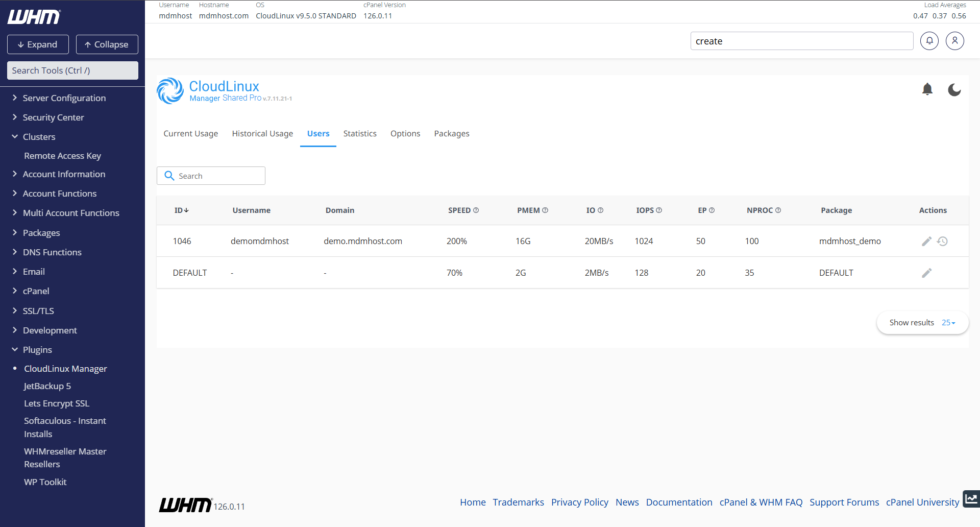Expand Security Center section
Viewport: 980px width, 527px height.
[48, 117]
